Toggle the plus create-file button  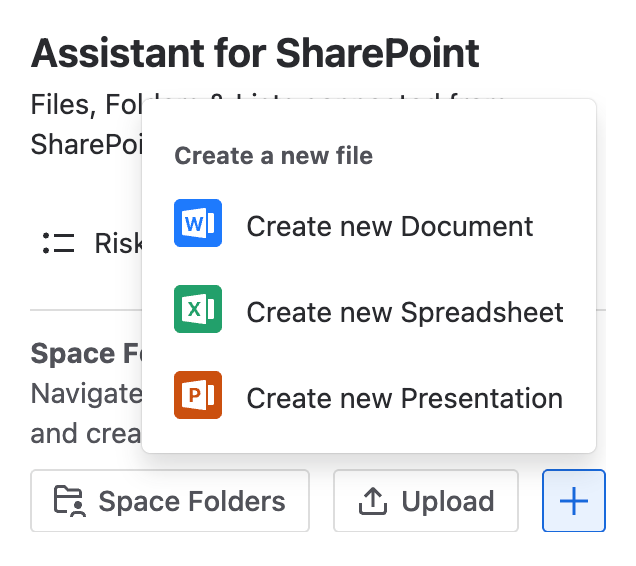tap(574, 501)
